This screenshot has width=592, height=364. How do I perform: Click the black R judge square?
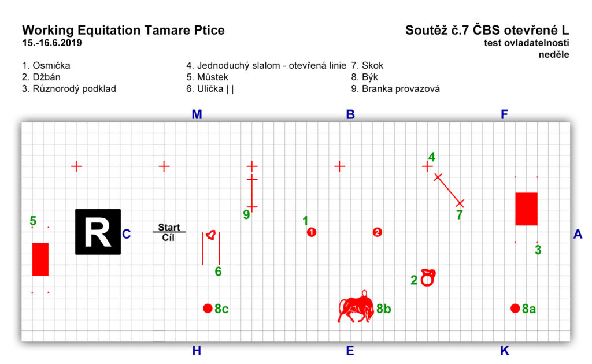(x=98, y=232)
